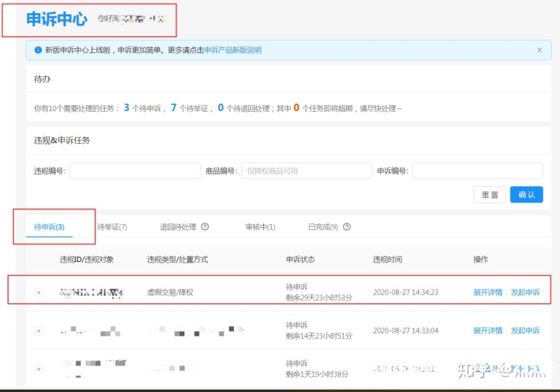Click the 商品编号 input field
This screenshot has width=560, height=392.
click(306, 171)
